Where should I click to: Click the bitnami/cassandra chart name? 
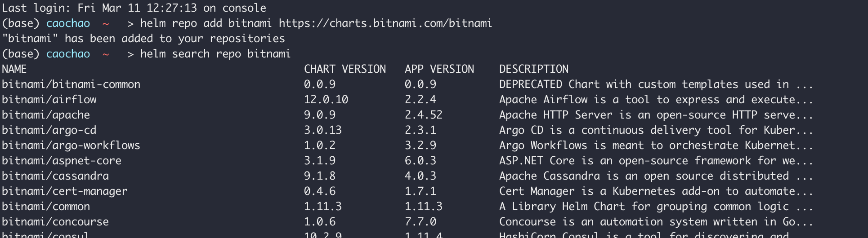coord(55,176)
